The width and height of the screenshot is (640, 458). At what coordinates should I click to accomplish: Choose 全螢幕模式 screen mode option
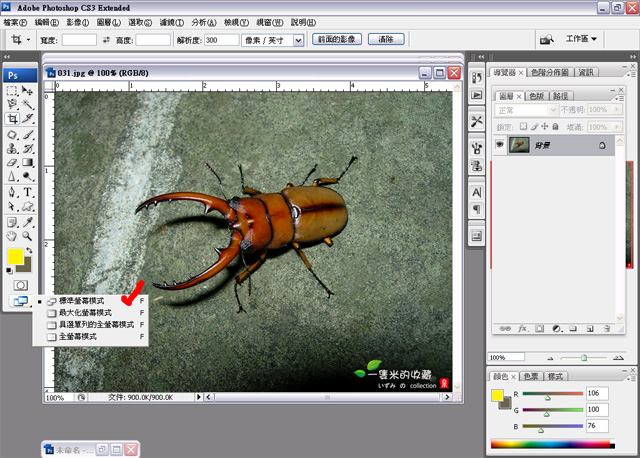pos(78,337)
